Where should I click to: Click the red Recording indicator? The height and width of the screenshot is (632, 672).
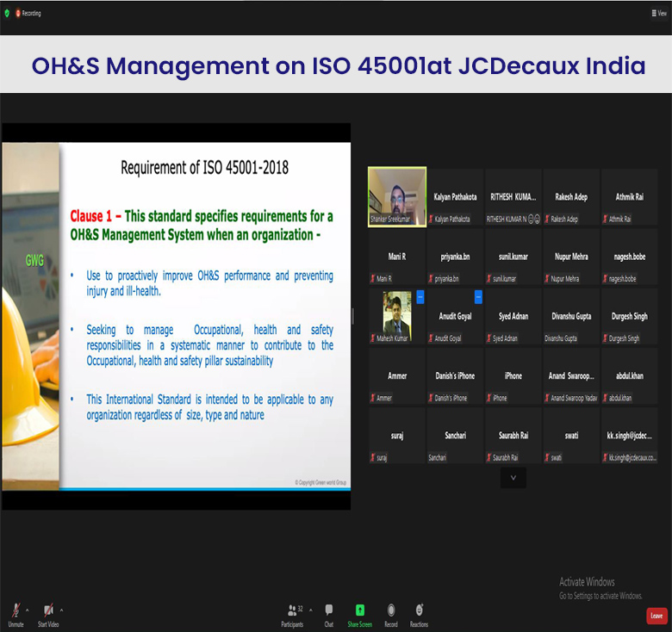click(27, 13)
